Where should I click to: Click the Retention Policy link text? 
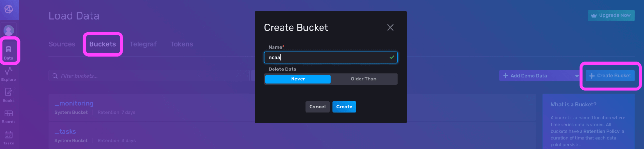pos(601,131)
